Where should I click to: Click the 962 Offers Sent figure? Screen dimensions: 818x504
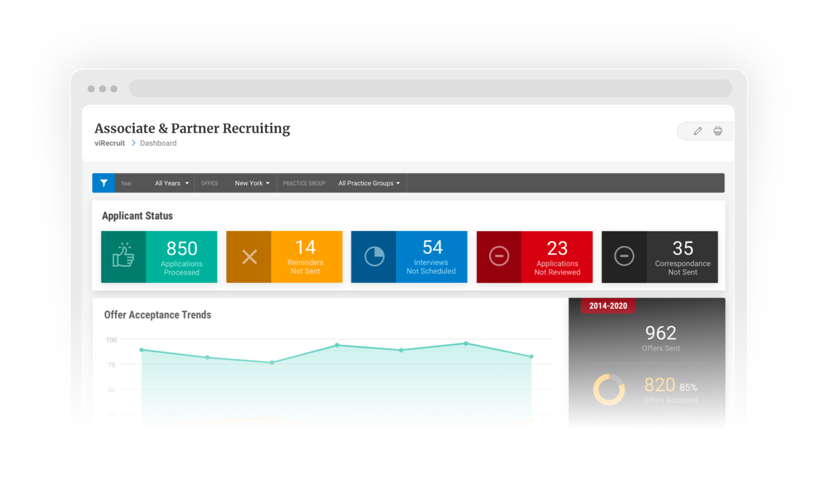pos(661,333)
